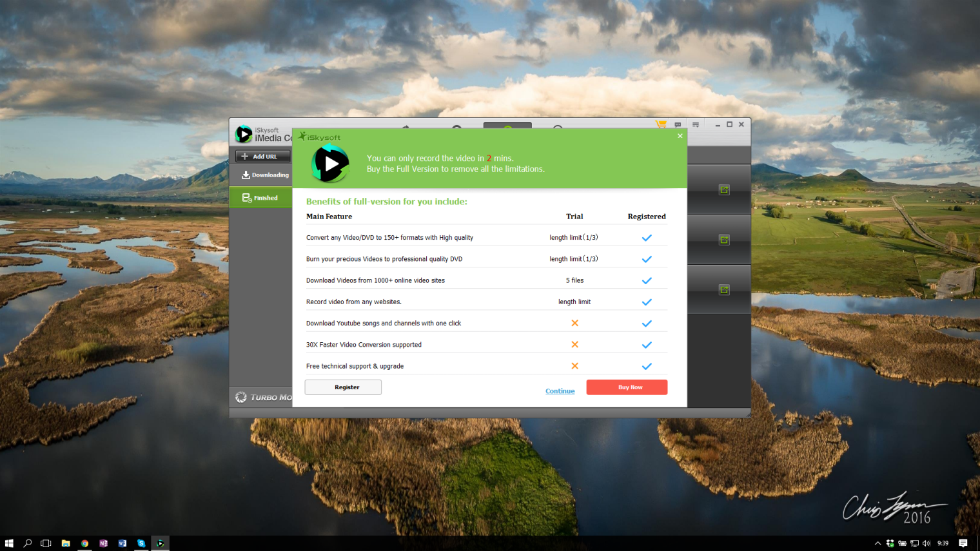Click 'Download Videos from 1000+ online video sites' text

[x=375, y=280]
